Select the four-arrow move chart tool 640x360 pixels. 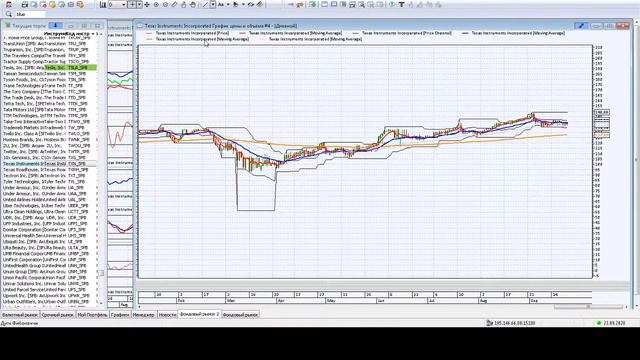tap(147, 5)
